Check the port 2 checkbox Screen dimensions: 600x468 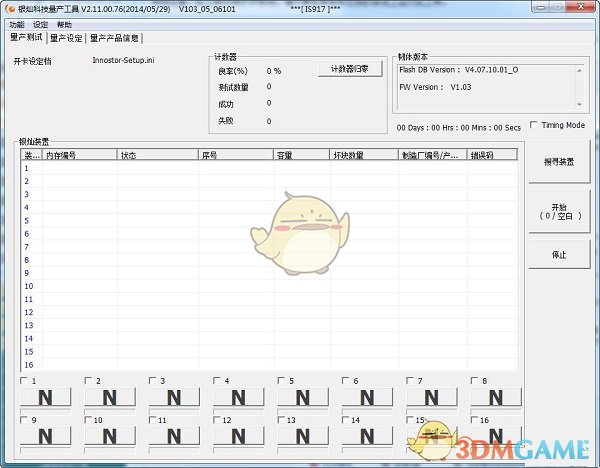[x=88, y=380]
